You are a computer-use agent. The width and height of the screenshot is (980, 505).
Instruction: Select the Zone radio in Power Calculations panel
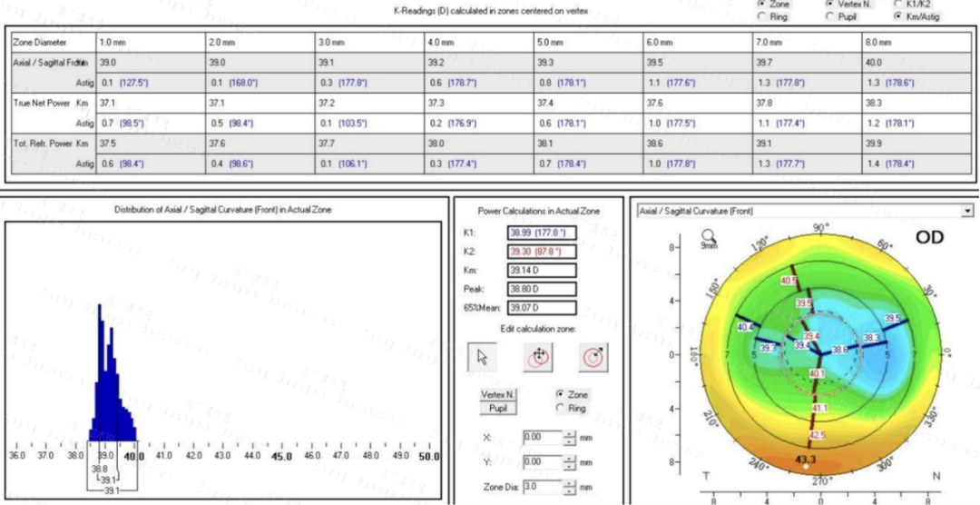pos(560,395)
